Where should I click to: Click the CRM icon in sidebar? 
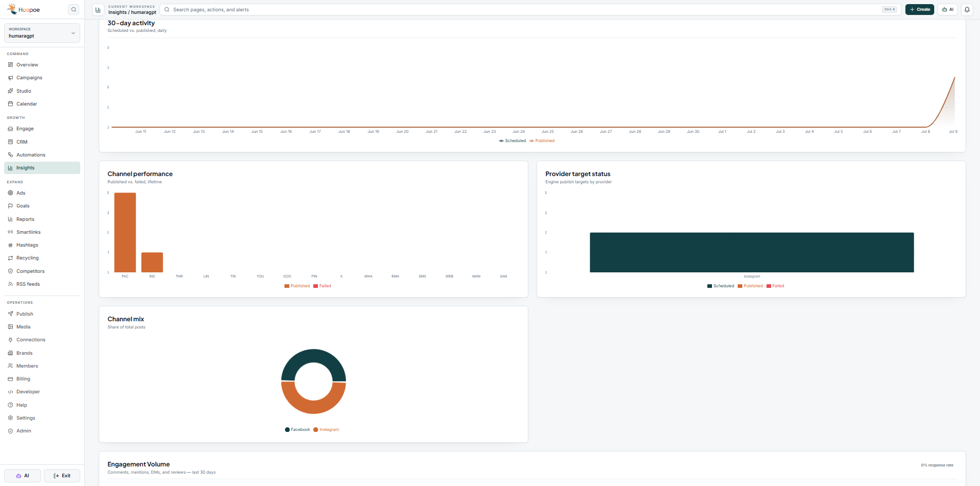pos(10,142)
